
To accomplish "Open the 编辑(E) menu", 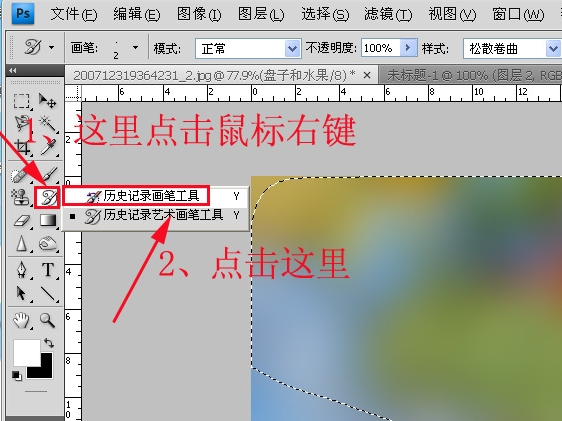I will coord(137,14).
